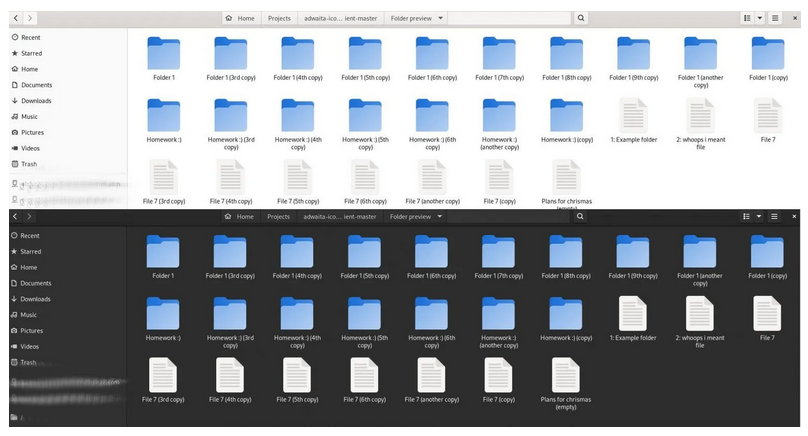Click the Projects breadcrumb in the dark window
The image size is (808, 436).
coord(279,216)
